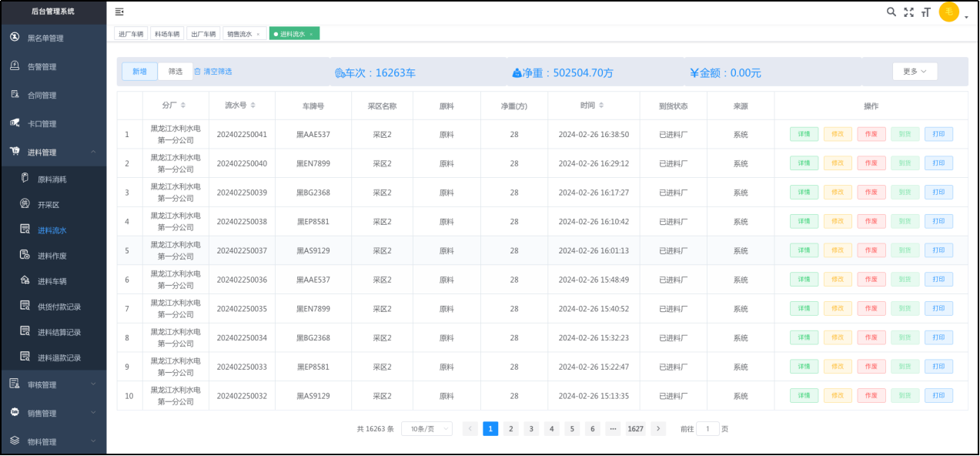Image resolution: width=980 pixels, height=456 pixels.
Task: Collapse the sidebar with the hamburger icon
Action: point(119,12)
